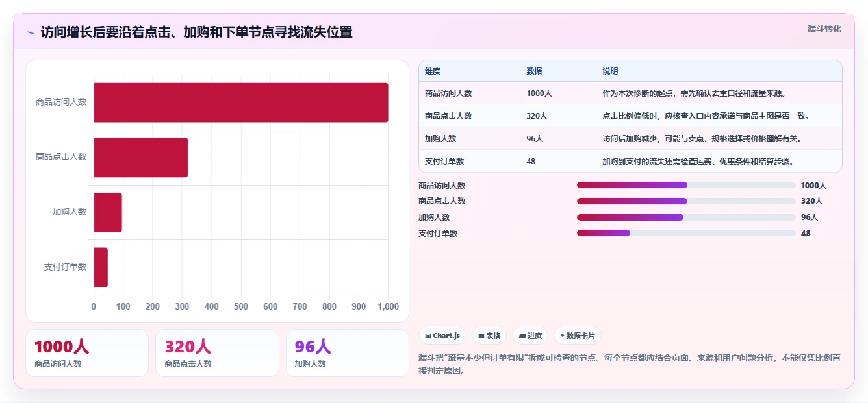Click the 商品点击人数 progress bar
Image resolution: width=868 pixels, height=403 pixels.
coord(686,201)
